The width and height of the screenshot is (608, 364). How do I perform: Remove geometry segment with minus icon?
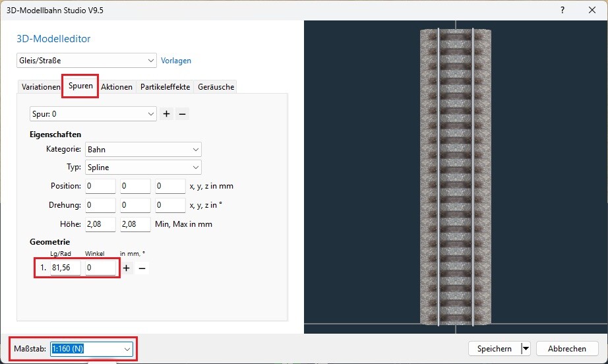point(142,268)
